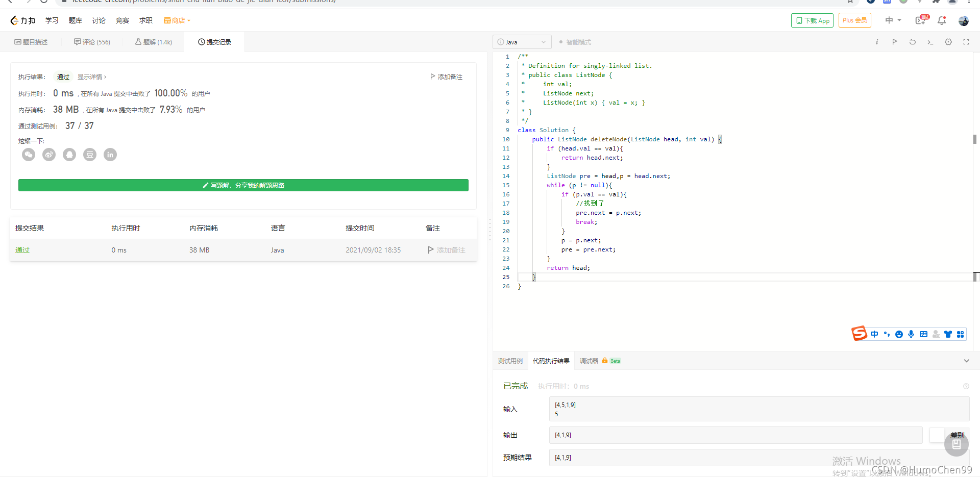Click the 输出 output field
The width and height of the screenshot is (980, 479).
(x=736, y=435)
